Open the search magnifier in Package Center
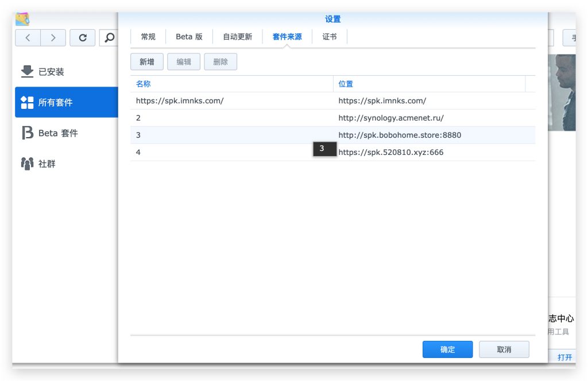 point(109,37)
